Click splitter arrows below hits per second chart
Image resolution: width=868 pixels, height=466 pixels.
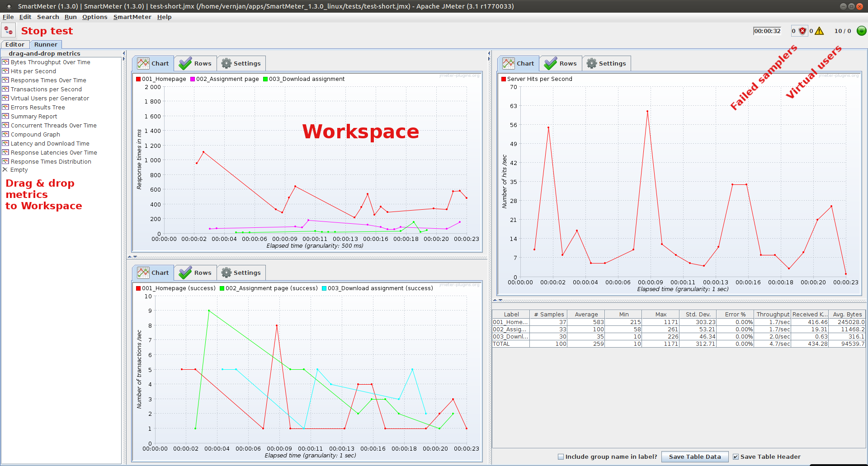pos(497,300)
